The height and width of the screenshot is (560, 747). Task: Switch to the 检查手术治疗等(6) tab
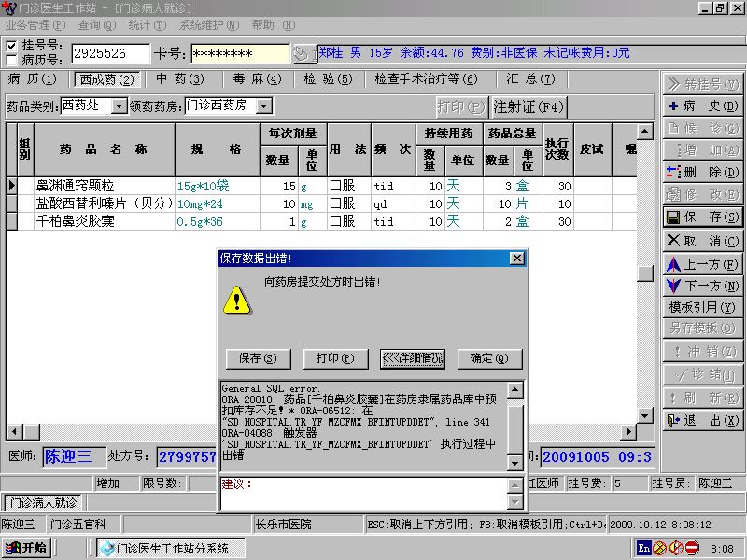(426, 79)
